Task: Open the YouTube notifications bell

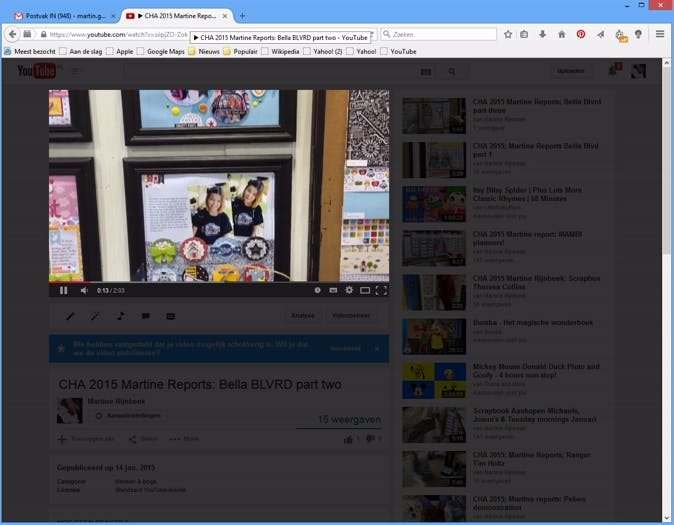Action: point(613,71)
